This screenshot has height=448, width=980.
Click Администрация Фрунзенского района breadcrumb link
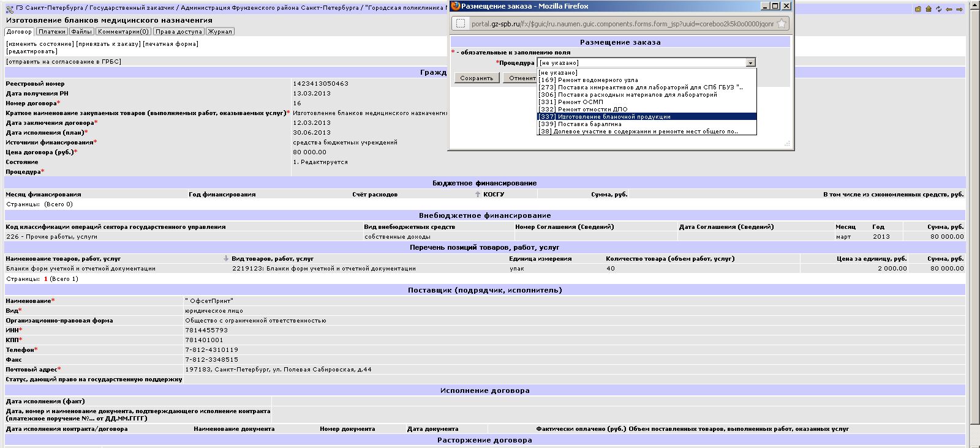(x=269, y=9)
